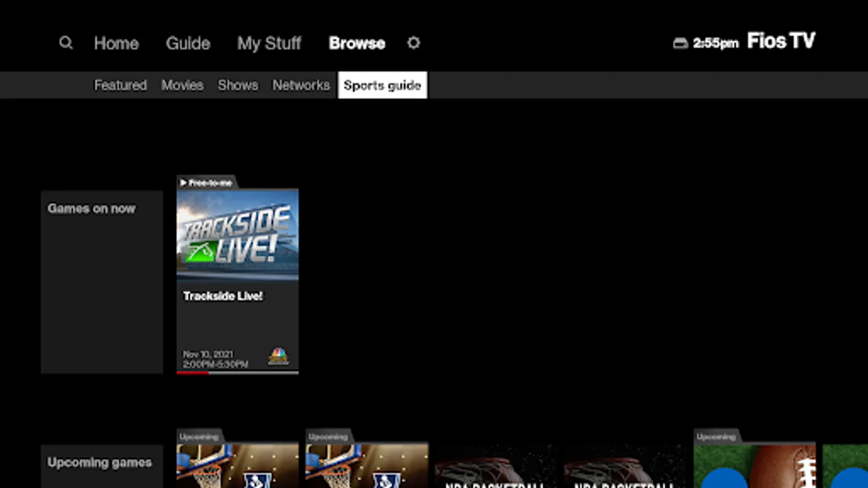
Task: Open the search magnifier icon
Action: (66, 43)
